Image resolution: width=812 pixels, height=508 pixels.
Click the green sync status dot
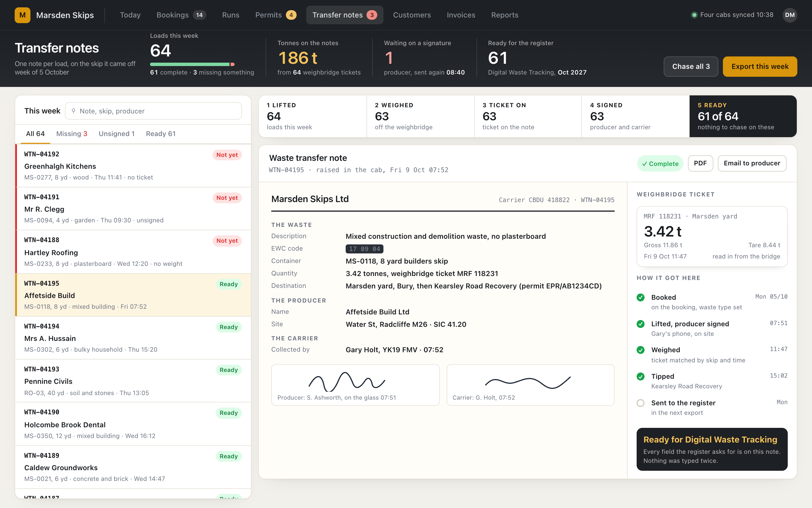click(694, 15)
